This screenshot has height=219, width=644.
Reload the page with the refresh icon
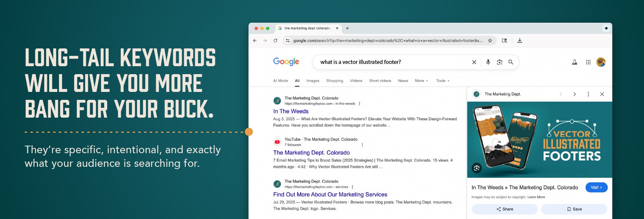click(275, 40)
